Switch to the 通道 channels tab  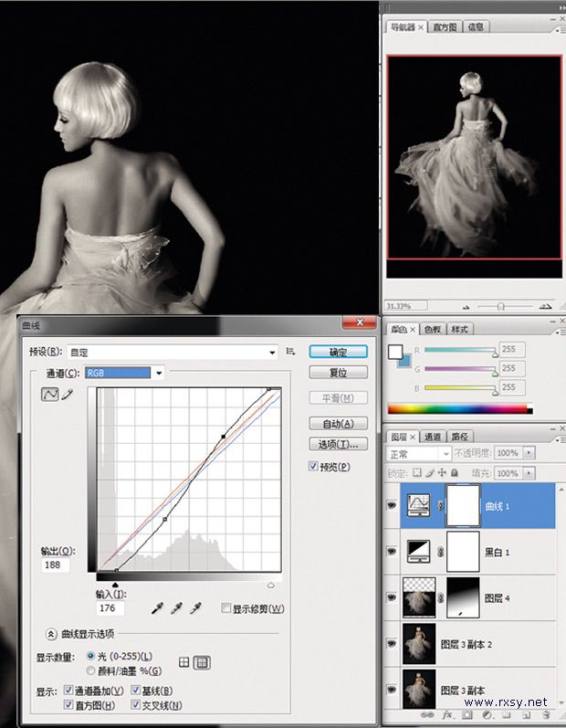(x=433, y=437)
